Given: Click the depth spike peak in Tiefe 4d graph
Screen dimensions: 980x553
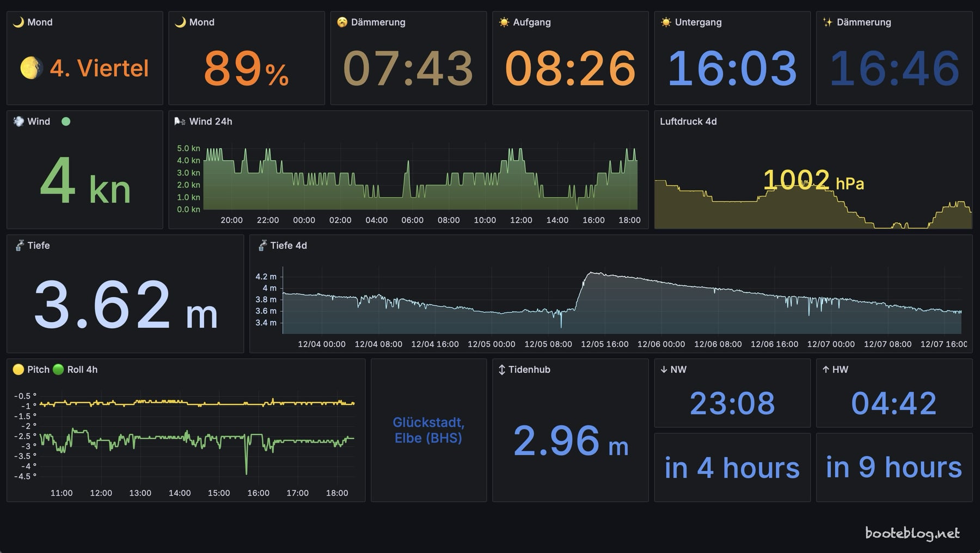Looking at the screenshot, I should tap(591, 273).
